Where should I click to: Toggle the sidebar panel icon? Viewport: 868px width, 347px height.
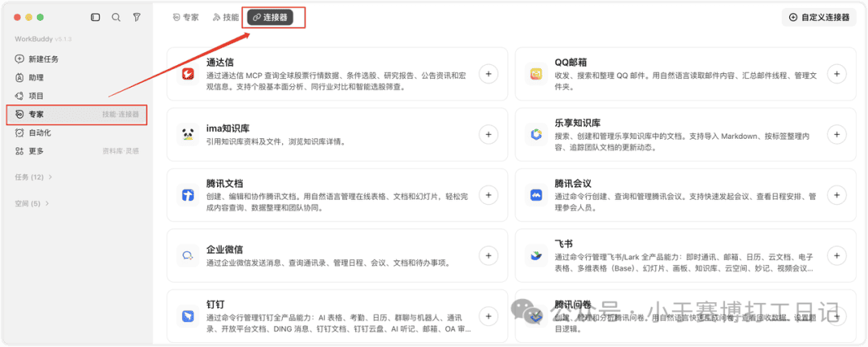pyautogui.click(x=95, y=17)
